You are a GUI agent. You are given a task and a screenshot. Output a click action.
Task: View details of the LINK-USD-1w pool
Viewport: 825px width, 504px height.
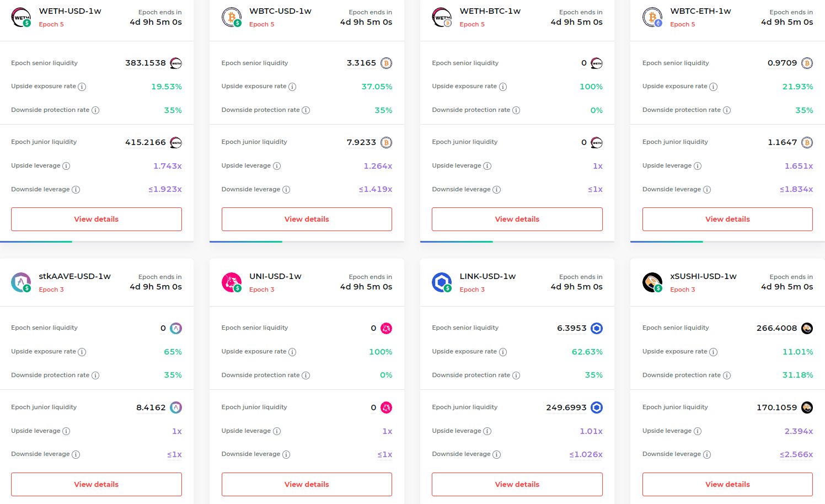coord(517,484)
